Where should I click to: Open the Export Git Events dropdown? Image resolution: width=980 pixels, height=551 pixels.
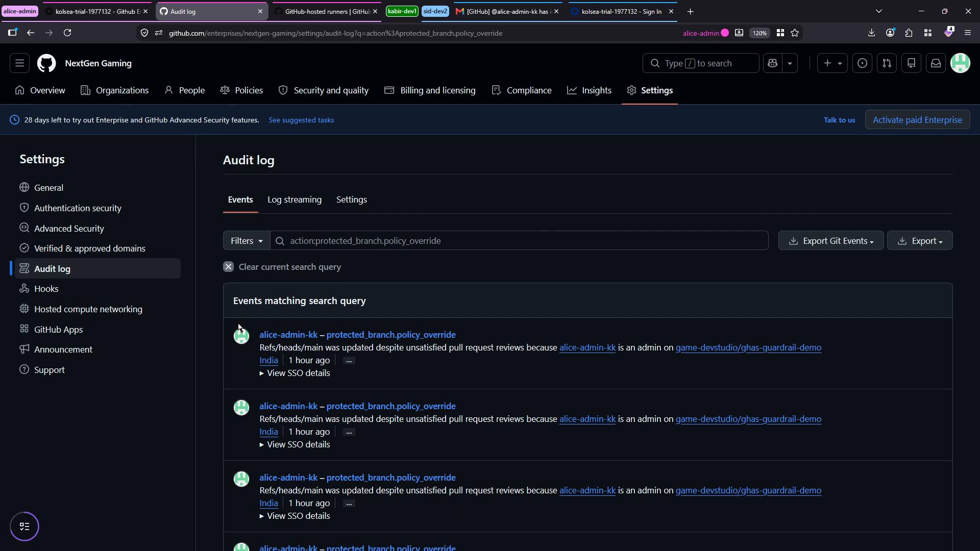tap(831, 241)
